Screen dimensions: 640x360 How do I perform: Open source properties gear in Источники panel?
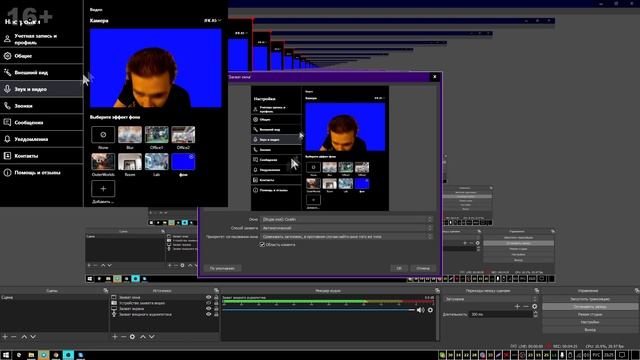[132, 337]
